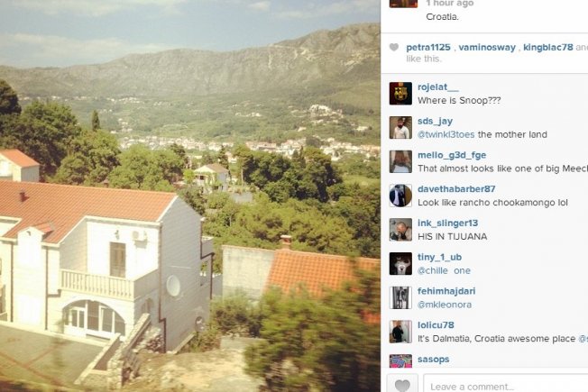588x392 pixels.
Task: Follow the @twinkl3toes mention link
Action: coord(446,134)
